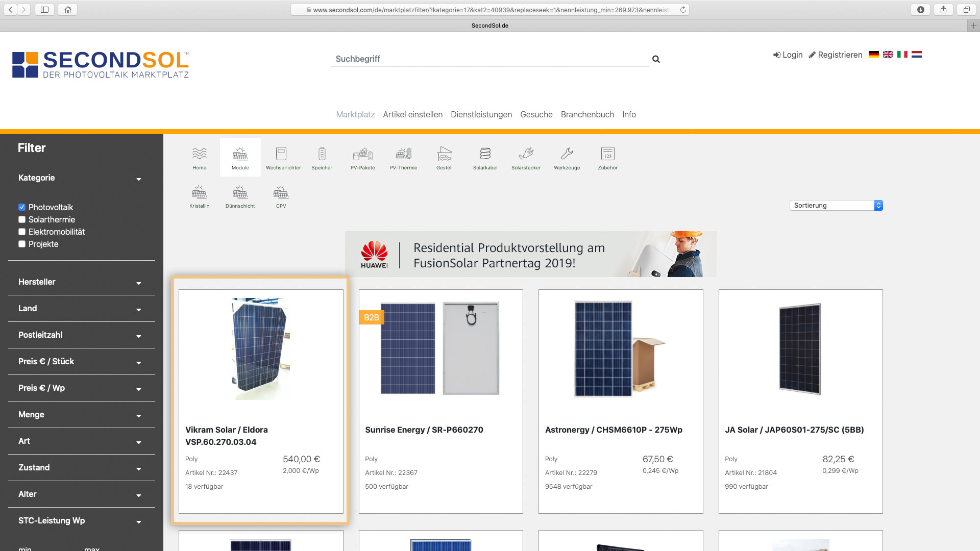Click the Solarkabel cable icon
Viewport: 980px width, 551px height.
(485, 157)
